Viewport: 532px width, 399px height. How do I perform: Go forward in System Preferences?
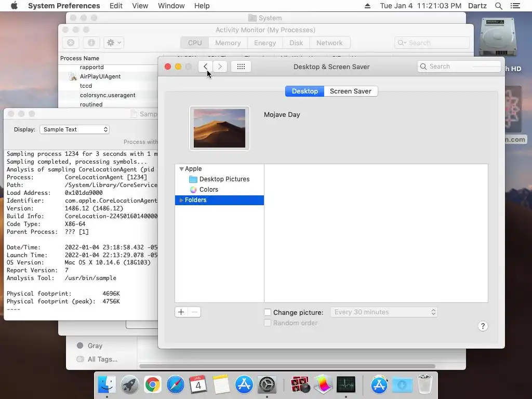[220, 66]
